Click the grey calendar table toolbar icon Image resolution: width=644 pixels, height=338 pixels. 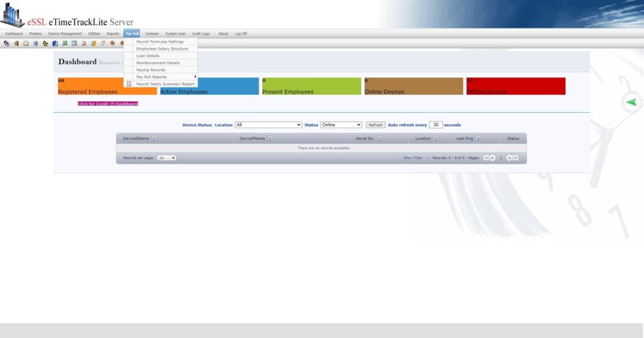point(74,43)
